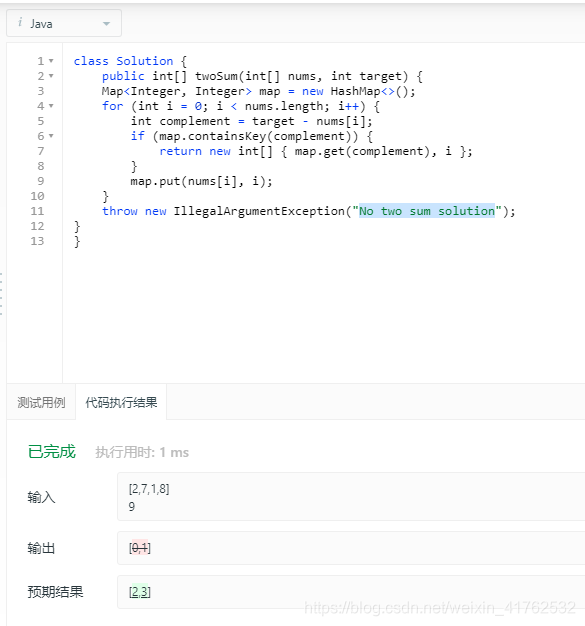The width and height of the screenshot is (585, 626).
Task: Click the 'int complement' declaration line
Action: coord(252,121)
